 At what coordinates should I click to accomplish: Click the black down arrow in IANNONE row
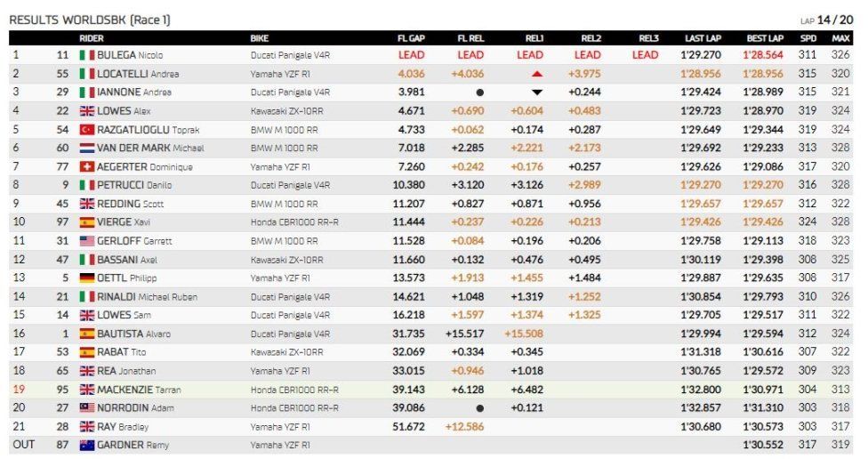click(536, 93)
